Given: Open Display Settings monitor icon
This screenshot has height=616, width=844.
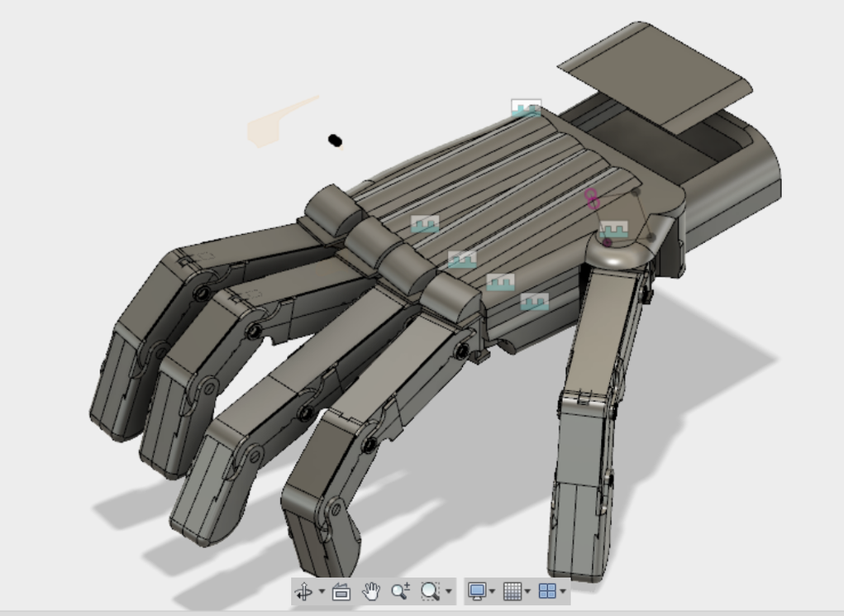Looking at the screenshot, I should click(x=477, y=591).
